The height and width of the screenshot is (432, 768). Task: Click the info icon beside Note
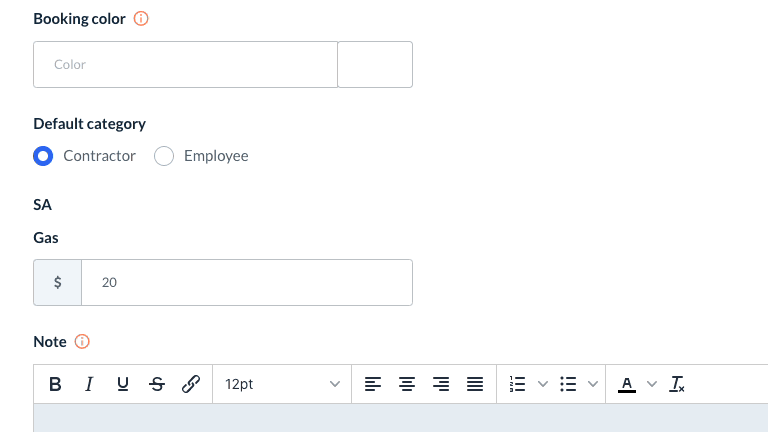[83, 342]
